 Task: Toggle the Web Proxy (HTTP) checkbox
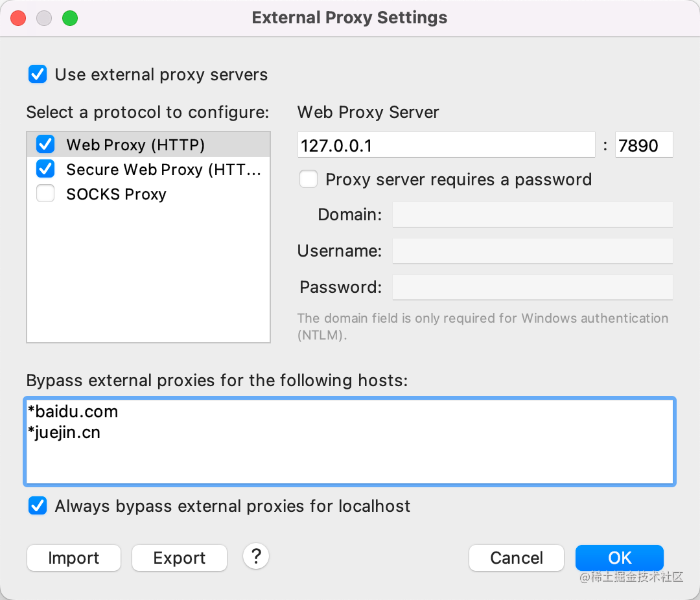coord(45,144)
